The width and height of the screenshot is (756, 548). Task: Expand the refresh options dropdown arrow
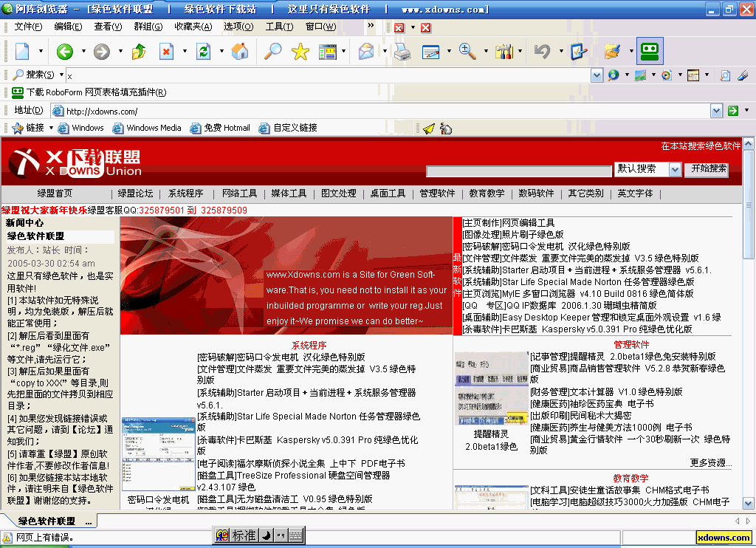[221, 51]
